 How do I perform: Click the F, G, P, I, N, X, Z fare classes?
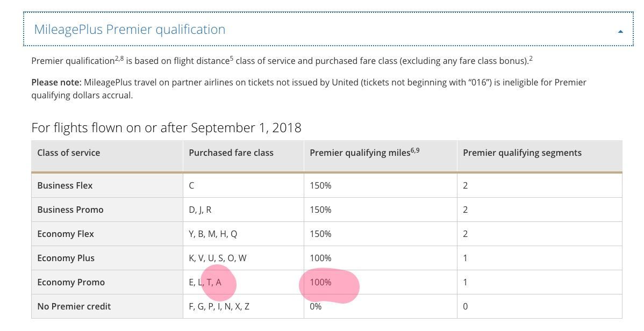(219, 306)
